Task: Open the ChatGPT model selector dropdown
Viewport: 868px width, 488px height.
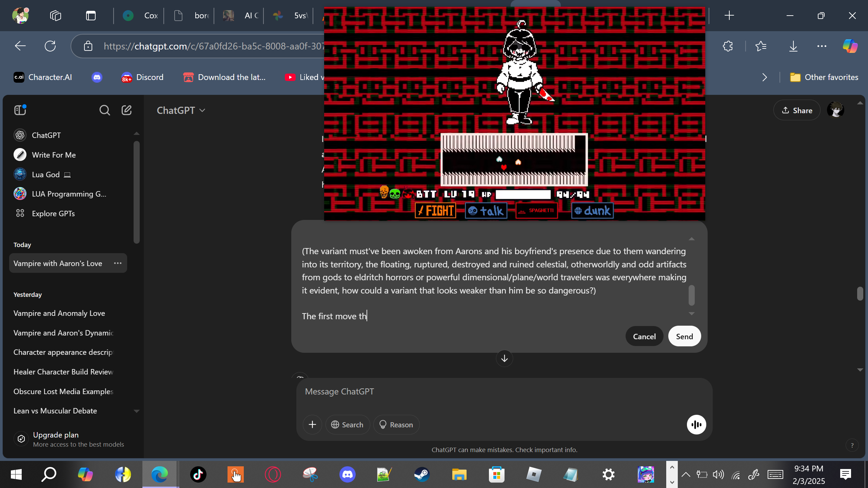Action: pyautogui.click(x=181, y=110)
